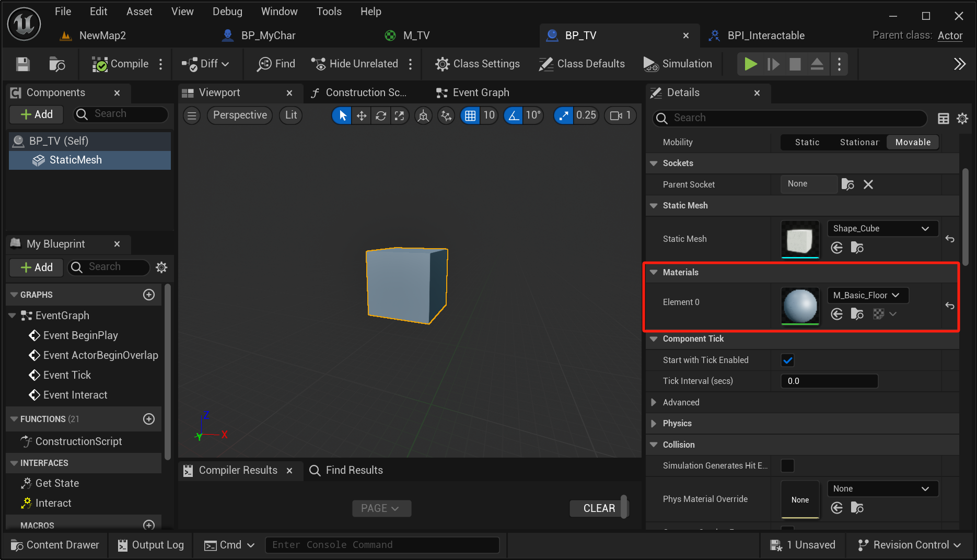
Task: Open M_Basic_Floor material dropdown
Action: coord(868,296)
